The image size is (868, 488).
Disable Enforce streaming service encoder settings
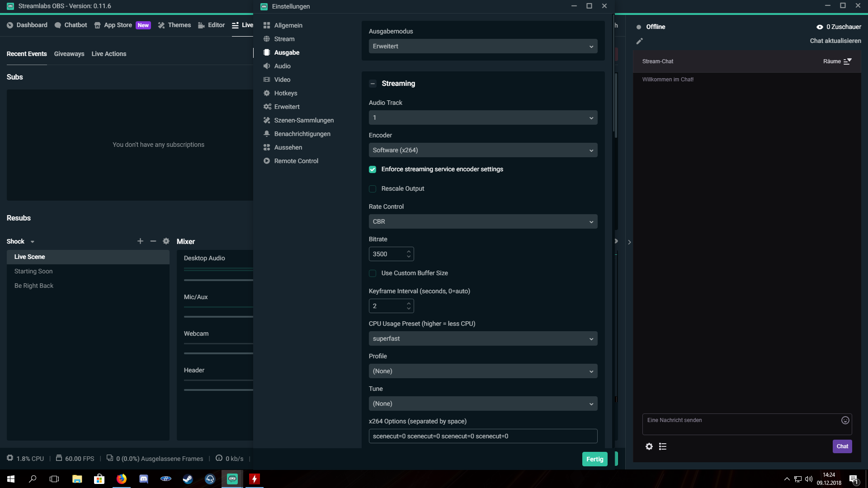point(373,169)
